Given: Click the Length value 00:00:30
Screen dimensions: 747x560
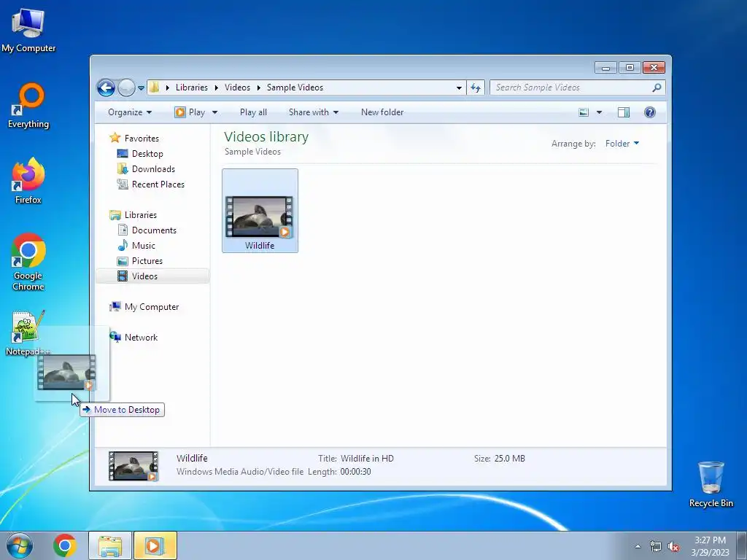Looking at the screenshot, I should click(x=355, y=472).
